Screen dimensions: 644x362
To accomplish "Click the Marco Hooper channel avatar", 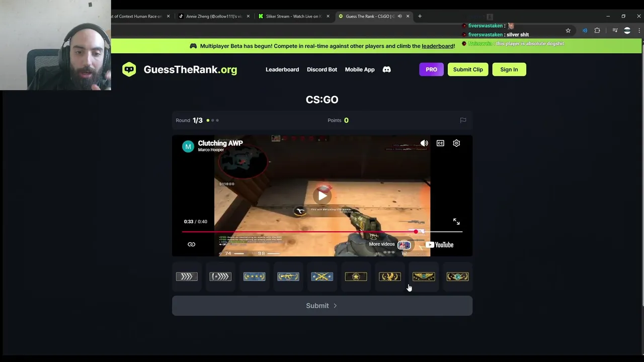I will (188, 146).
